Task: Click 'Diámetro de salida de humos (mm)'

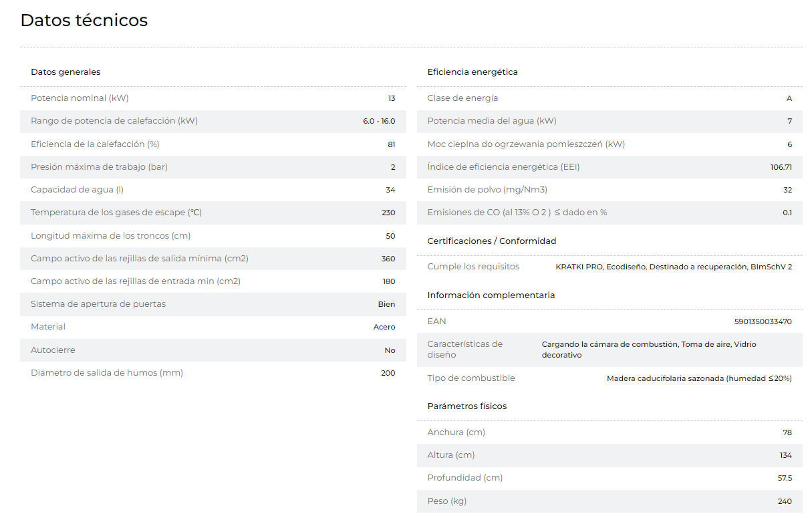Action: 107,372
